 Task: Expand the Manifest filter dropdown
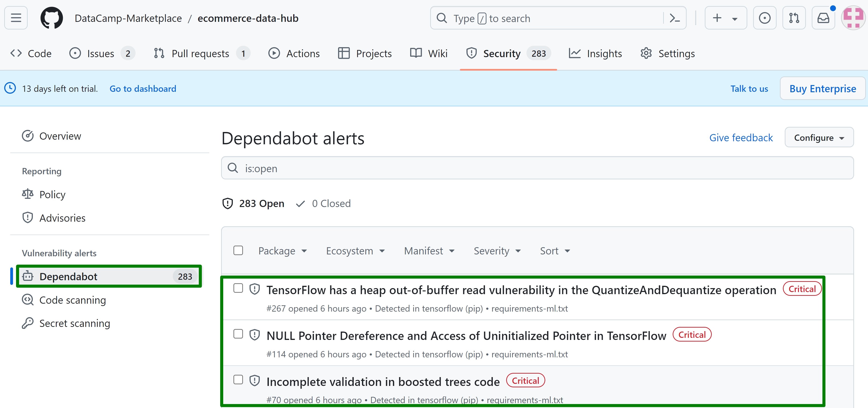point(430,251)
